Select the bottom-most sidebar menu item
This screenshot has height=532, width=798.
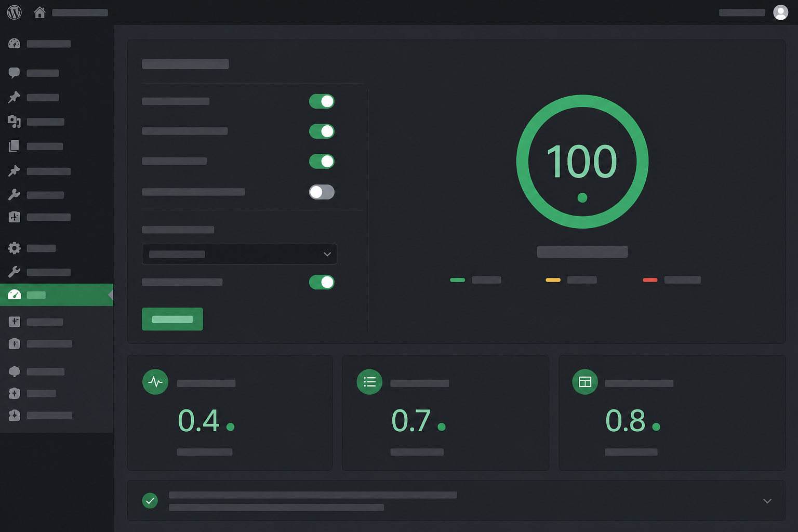(57, 416)
